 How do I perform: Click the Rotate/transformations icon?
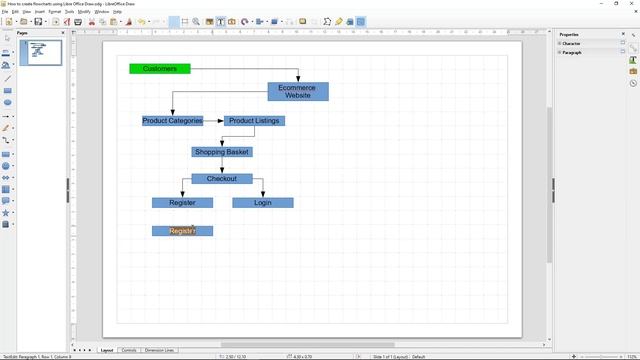[244, 22]
